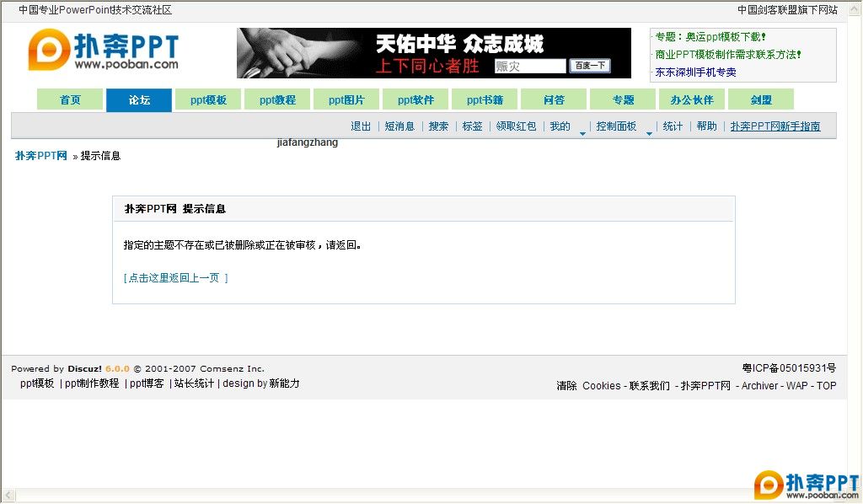
Task: Open 短消息 messages link
Action: click(399, 126)
